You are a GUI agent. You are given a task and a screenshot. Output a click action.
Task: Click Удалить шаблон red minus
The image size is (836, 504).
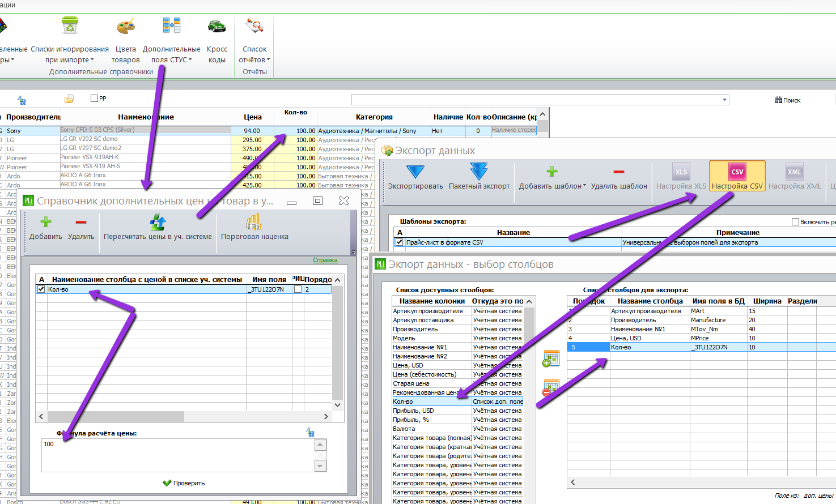[x=619, y=177]
